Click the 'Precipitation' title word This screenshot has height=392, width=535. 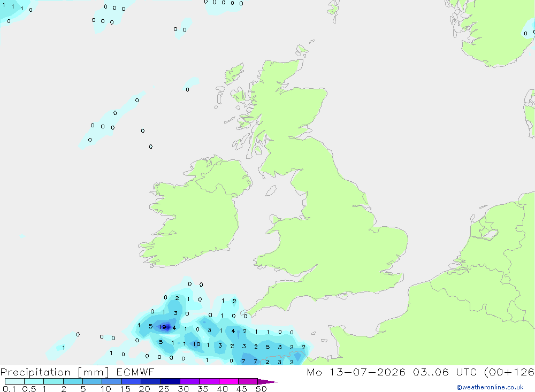(x=35, y=372)
